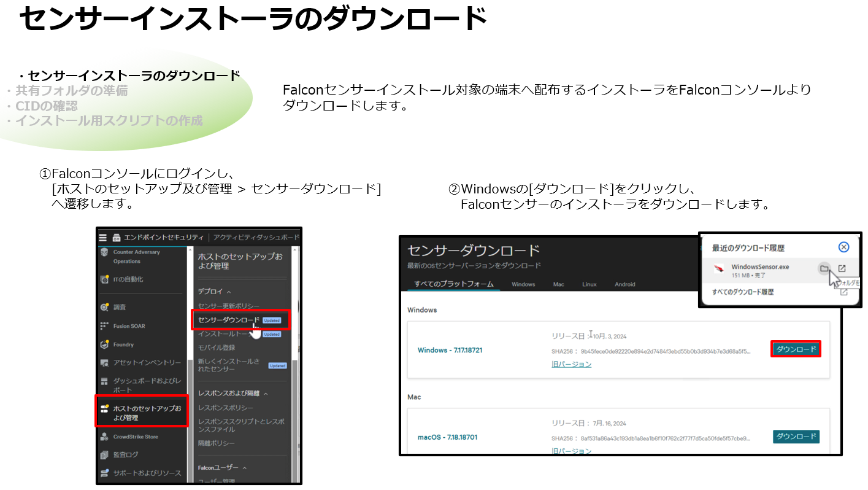Open モバイル登録 menu item

[x=217, y=348]
